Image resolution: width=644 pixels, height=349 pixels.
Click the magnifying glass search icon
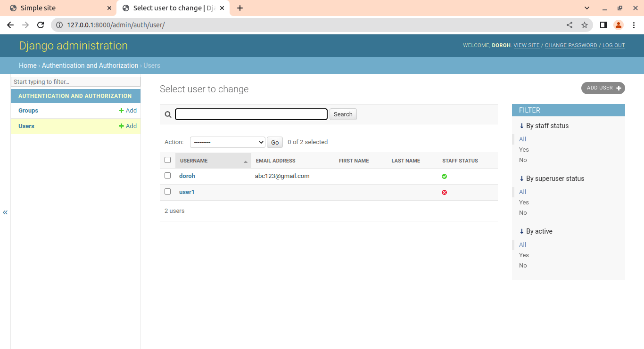click(x=168, y=114)
